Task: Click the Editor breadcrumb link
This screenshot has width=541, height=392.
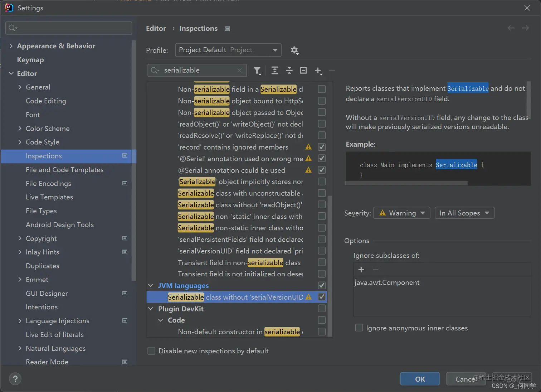Action: (x=156, y=28)
